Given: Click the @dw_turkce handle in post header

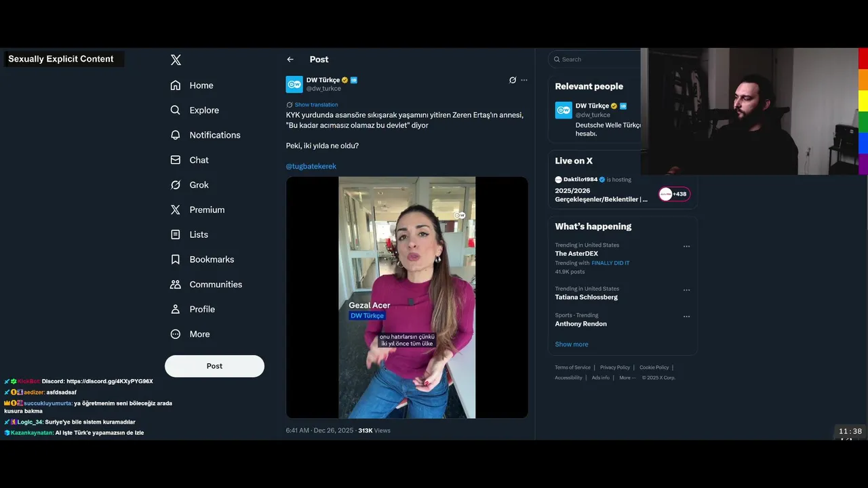Looking at the screenshot, I should [323, 89].
